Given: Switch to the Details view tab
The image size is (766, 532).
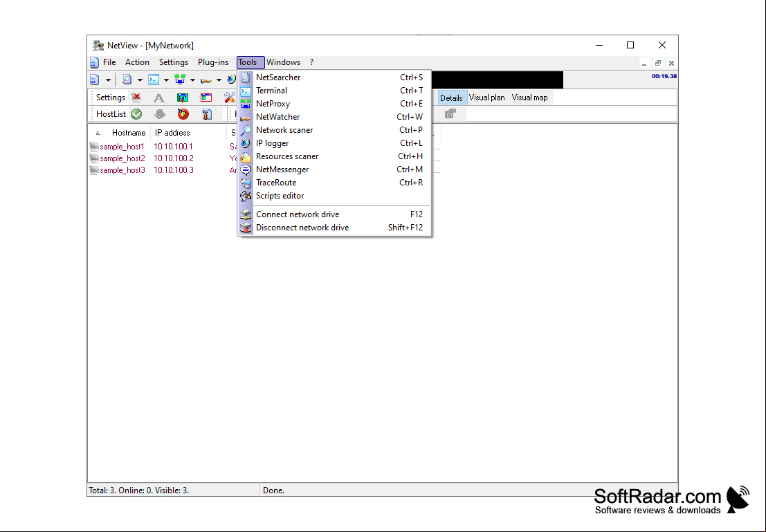Looking at the screenshot, I should coord(451,98).
